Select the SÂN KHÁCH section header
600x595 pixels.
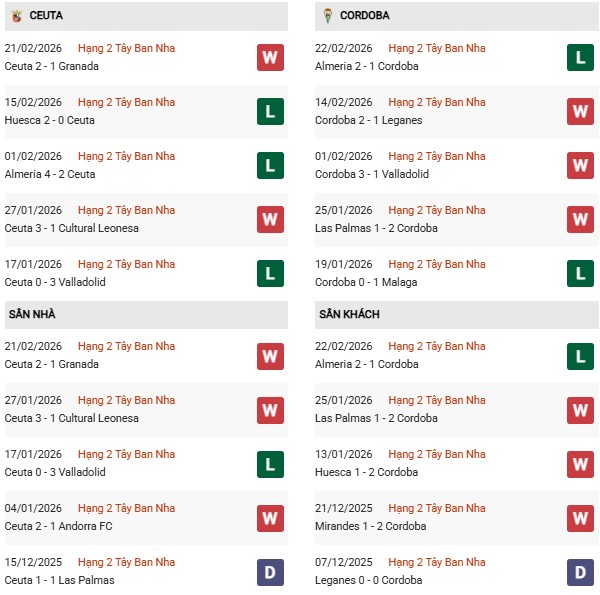349,314
